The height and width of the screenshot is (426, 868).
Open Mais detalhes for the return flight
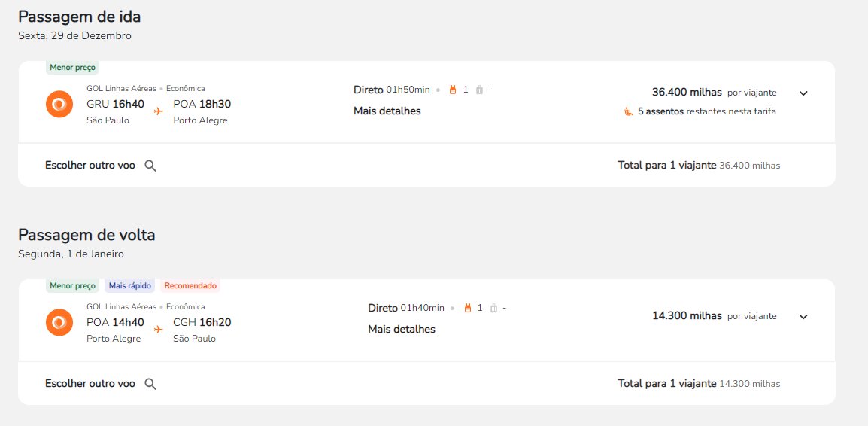coord(402,329)
